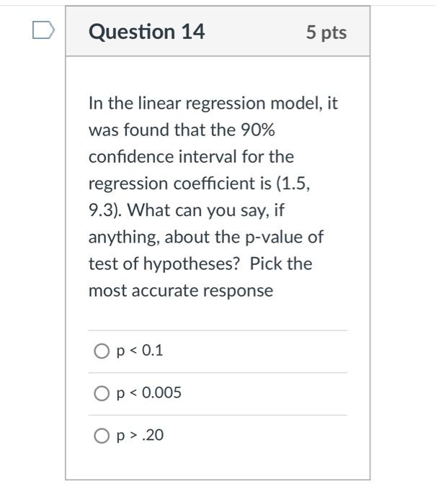Flag Question 14 with the bookmark icon
Screen dimensions: 436x504
[x=43, y=30]
